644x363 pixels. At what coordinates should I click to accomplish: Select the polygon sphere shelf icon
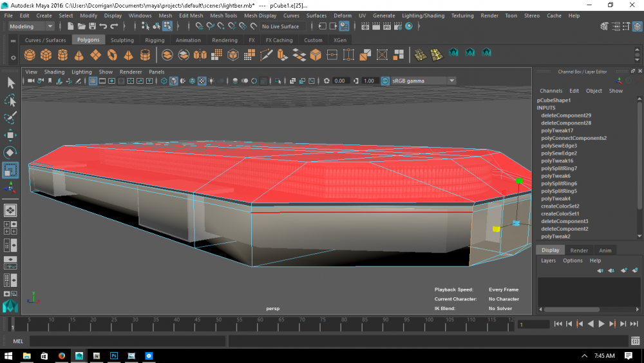click(x=28, y=55)
